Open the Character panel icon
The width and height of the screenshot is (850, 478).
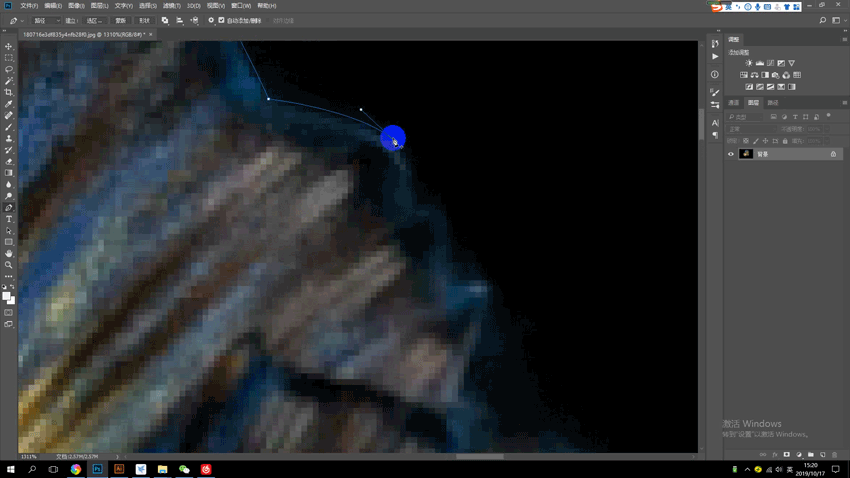pyautogui.click(x=715, y=123)
